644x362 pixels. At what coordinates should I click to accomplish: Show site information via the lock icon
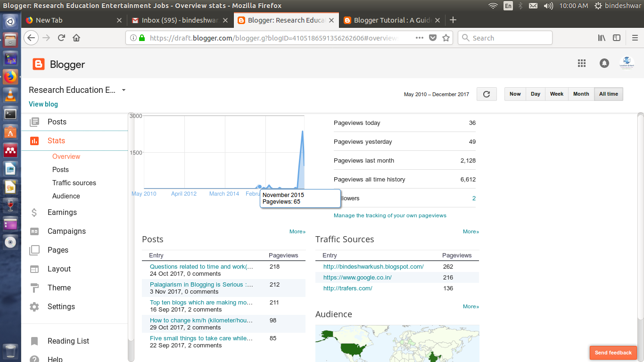(142, 38)
